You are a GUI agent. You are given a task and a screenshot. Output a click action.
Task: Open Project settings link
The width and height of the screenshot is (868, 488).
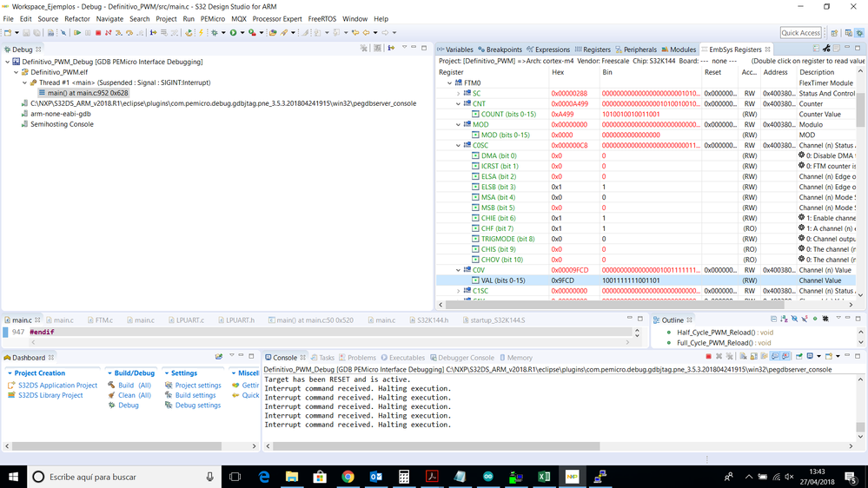pos(197,385)
